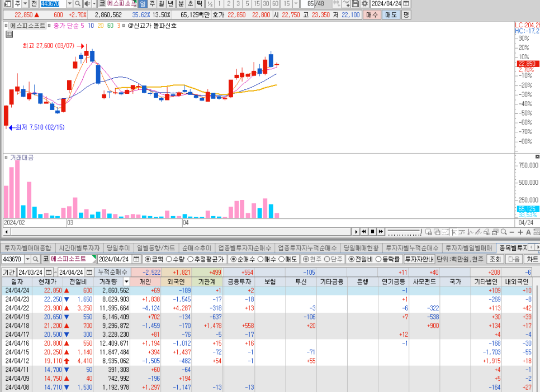Open calendar for start date 24/03/24
540x392 pixels.
pyautogui.click(x=49, y=272)
